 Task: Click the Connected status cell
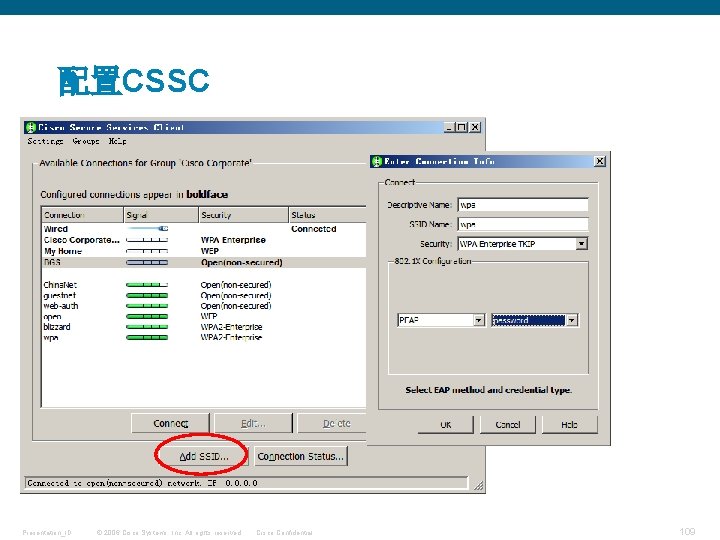coord(314,229)
